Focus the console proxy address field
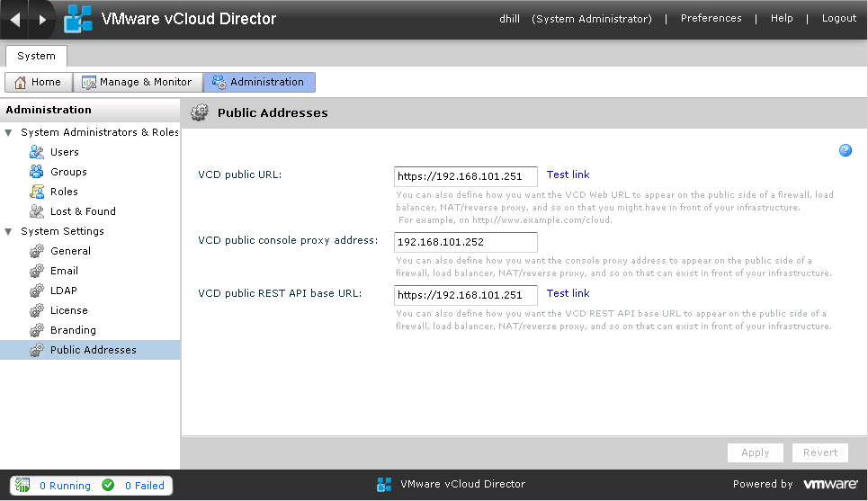This screenshot has height=501, width=868. pos(466,242)
